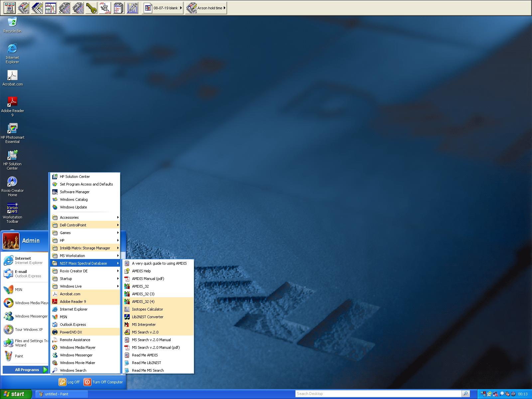Select Varian Workstation Toolbar desktop icon
Viewport: 532px width, 399px height.
point(12,213)
